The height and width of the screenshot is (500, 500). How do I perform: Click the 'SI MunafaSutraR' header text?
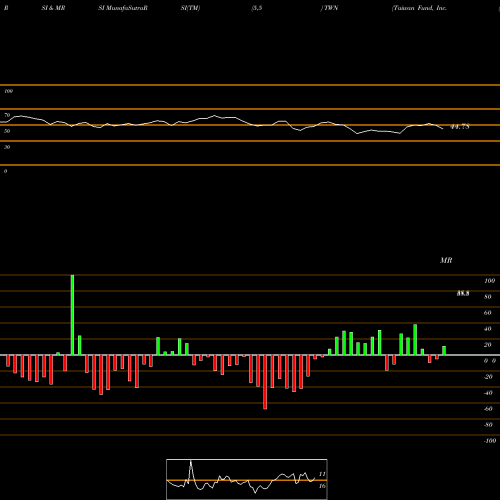[x=123, y=8]
